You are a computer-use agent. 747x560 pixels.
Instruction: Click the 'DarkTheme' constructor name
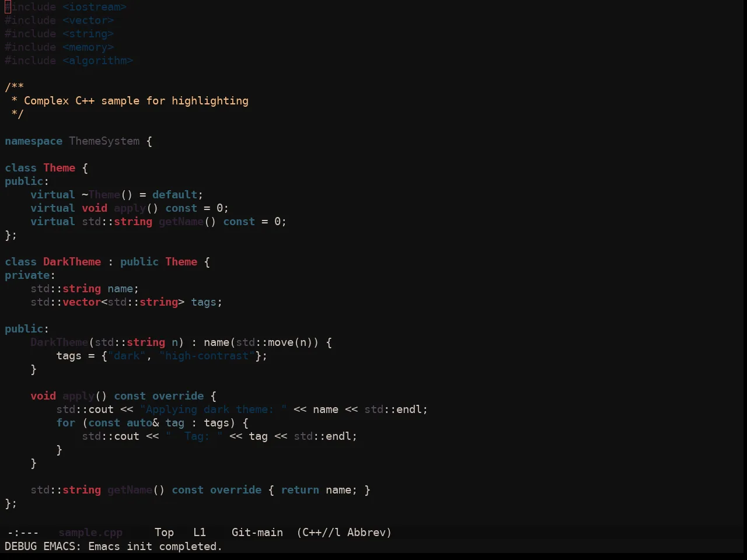pyautogui.click(x=59, y=342)
